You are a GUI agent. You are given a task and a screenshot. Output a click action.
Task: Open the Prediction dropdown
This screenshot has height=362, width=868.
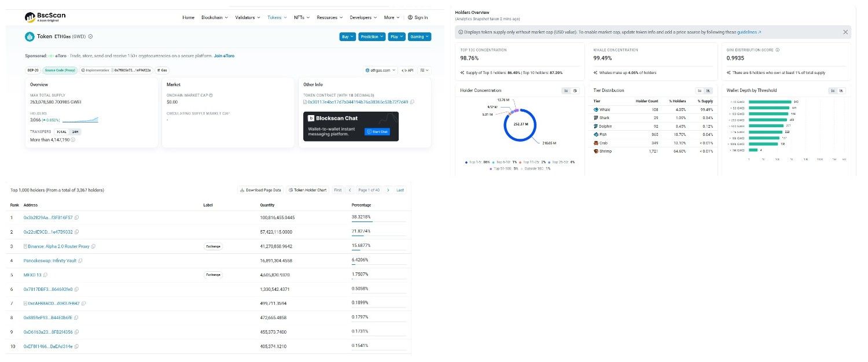click(372, 36)
